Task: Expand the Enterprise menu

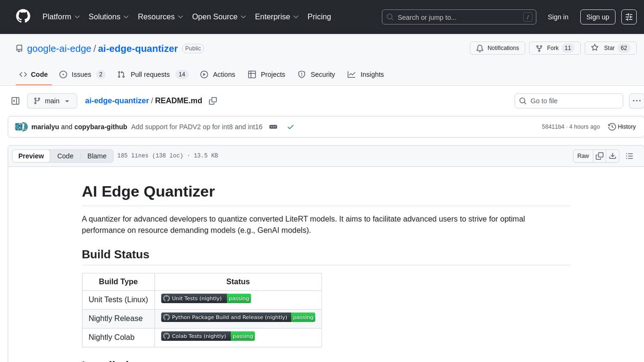Action: [277, 17]
